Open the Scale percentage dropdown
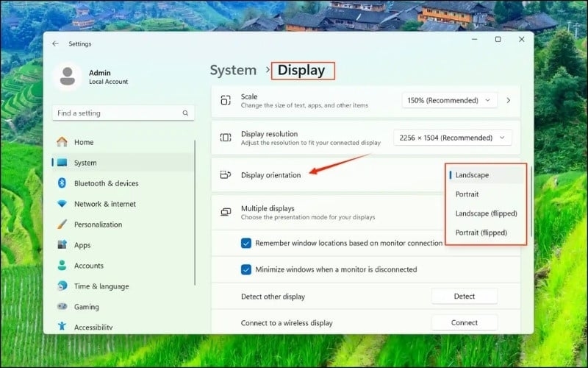 point(449,100)
